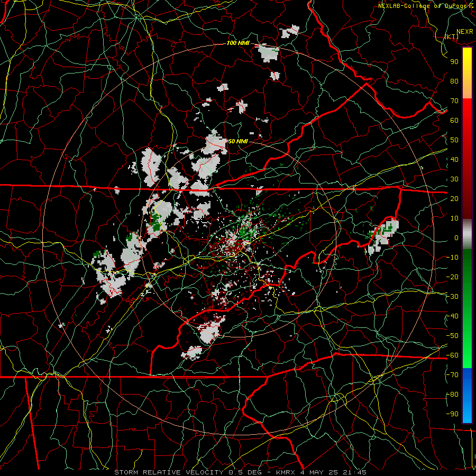The width and height of the screenshot is (476, 476).
Task: Click the '-20' value on velocity scale
Action: tap(452, 277)
